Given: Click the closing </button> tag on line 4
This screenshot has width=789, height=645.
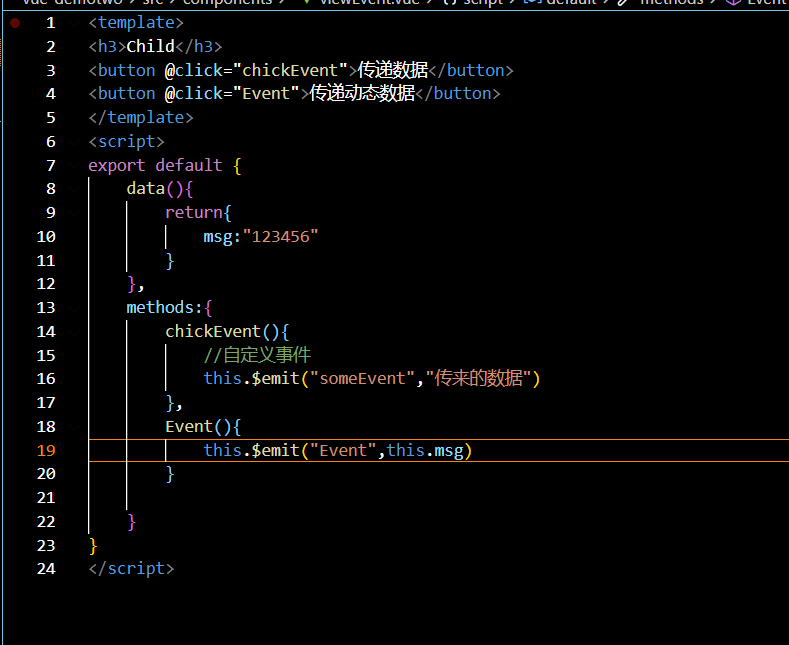Looking at the screenshot, I should pyautogui.click(x=458, y=94).
